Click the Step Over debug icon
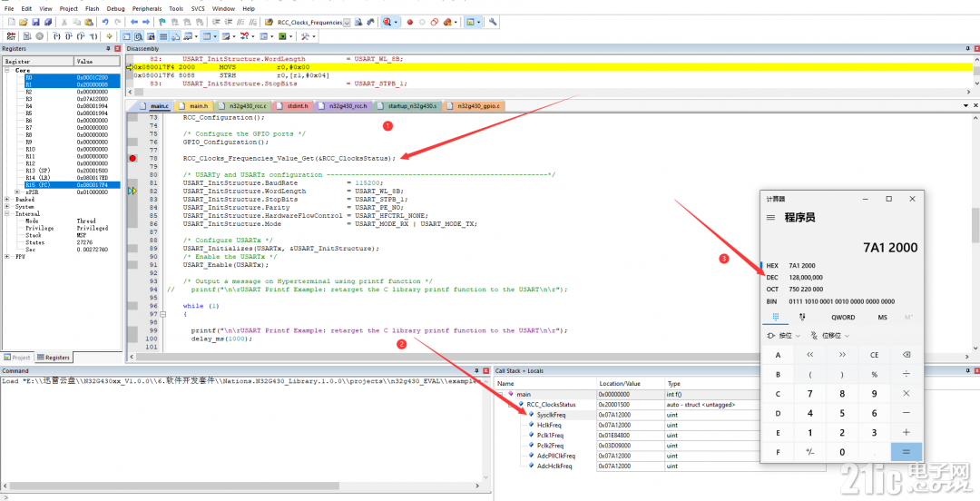 tap(69, 36)
